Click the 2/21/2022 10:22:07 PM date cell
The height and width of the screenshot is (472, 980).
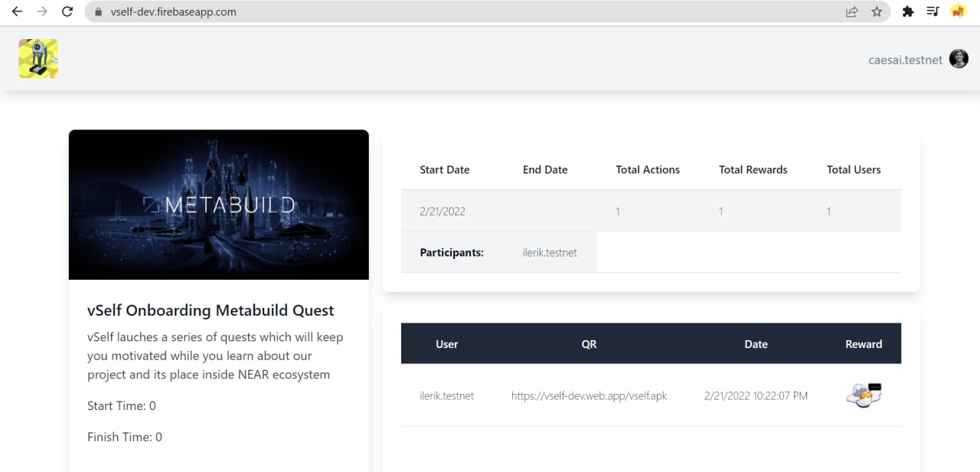[x=756, y=395]
